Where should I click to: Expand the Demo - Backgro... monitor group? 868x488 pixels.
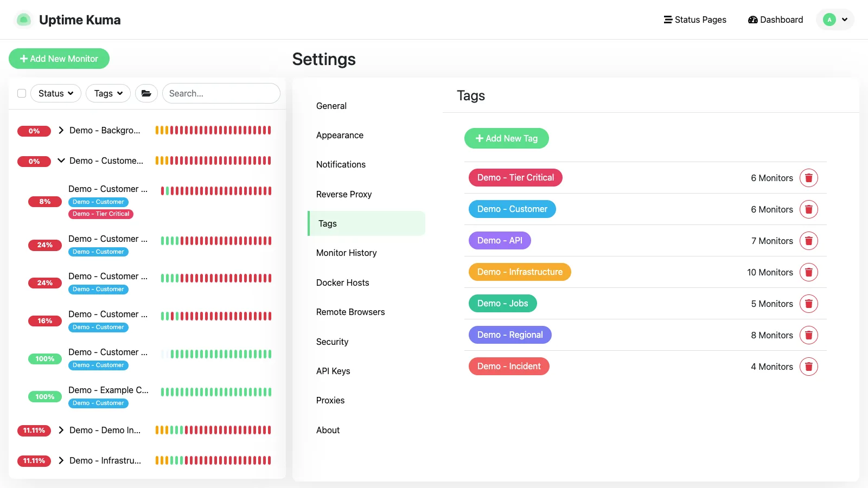tap(61, 130)
